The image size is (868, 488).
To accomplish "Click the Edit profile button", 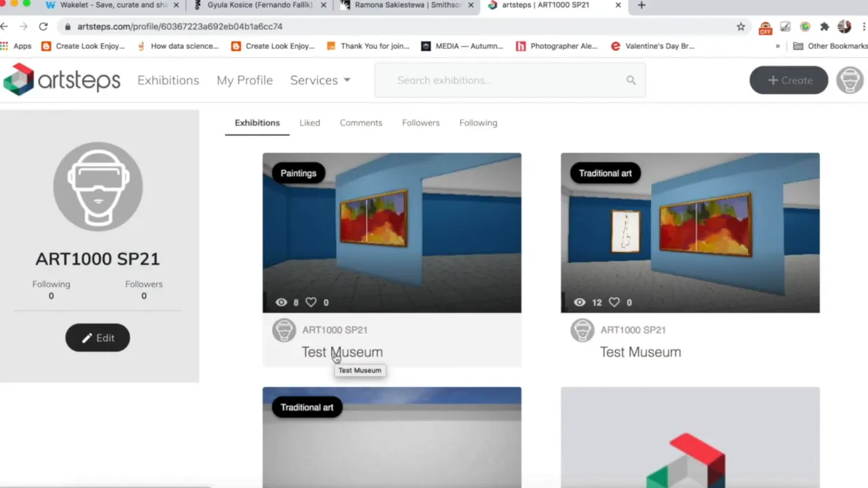I will [x=98, y=338].
